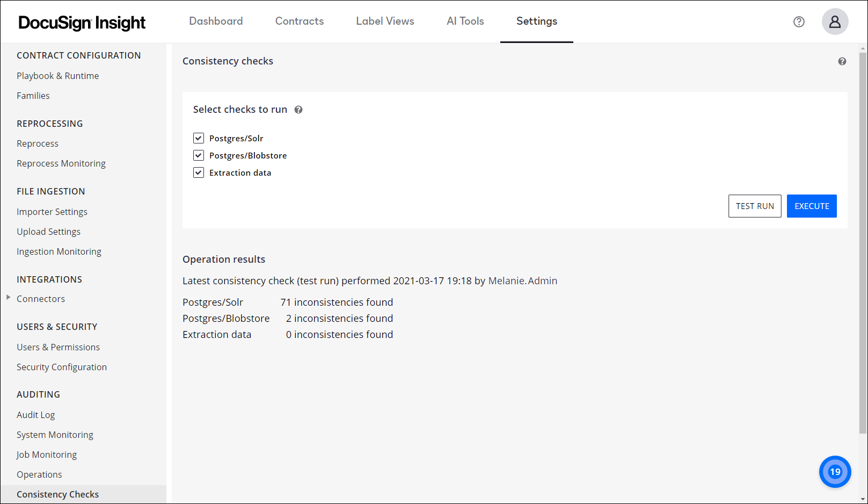Viewport: 868px width, 504px height.
Task: Click the user profile icon
Action: (x=835, y=21)
